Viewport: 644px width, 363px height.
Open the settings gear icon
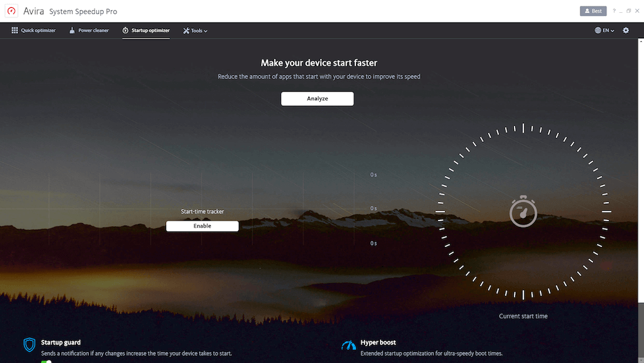pos(626,30)
